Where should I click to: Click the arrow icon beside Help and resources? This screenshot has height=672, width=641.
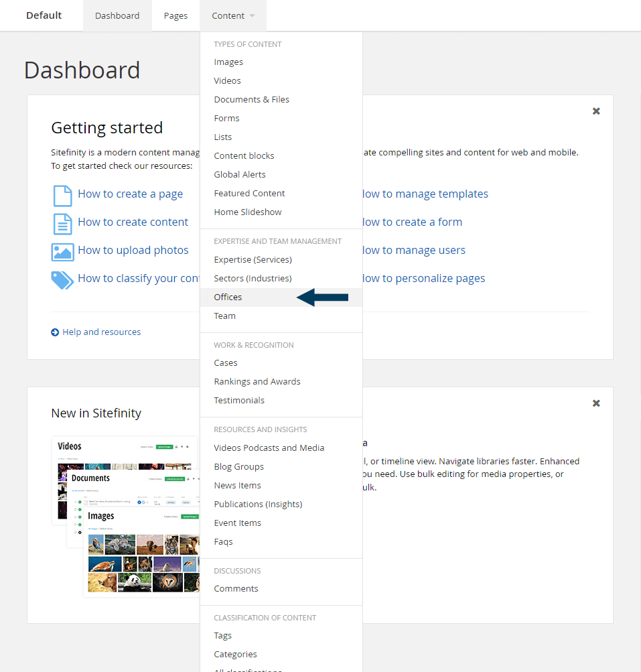coord(54,332)
